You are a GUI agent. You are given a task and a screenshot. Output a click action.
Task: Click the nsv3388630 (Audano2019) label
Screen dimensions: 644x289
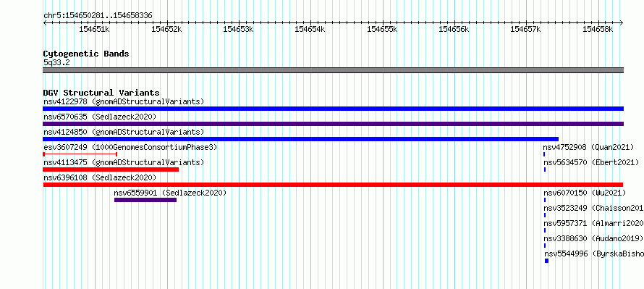pyautogui.click(x=593, y=238)
